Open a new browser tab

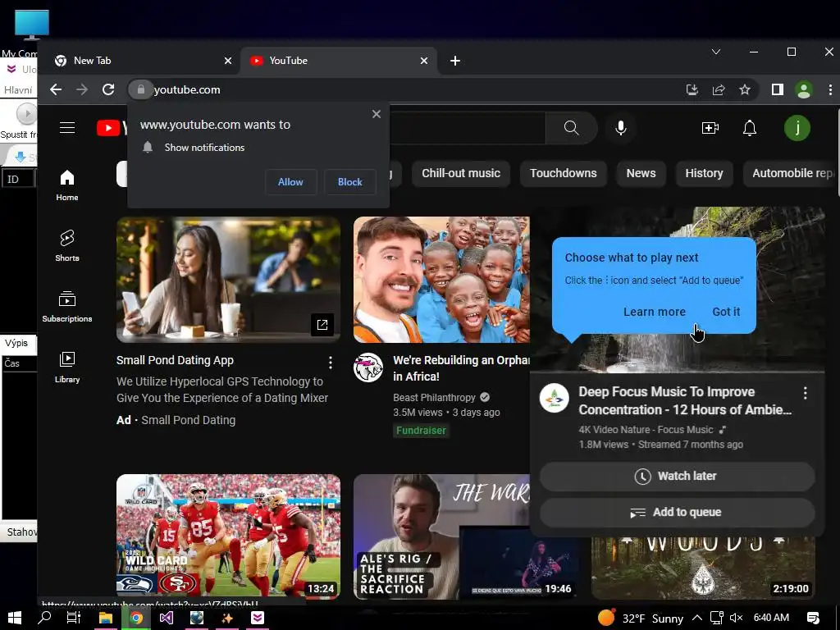click(454, 61)
